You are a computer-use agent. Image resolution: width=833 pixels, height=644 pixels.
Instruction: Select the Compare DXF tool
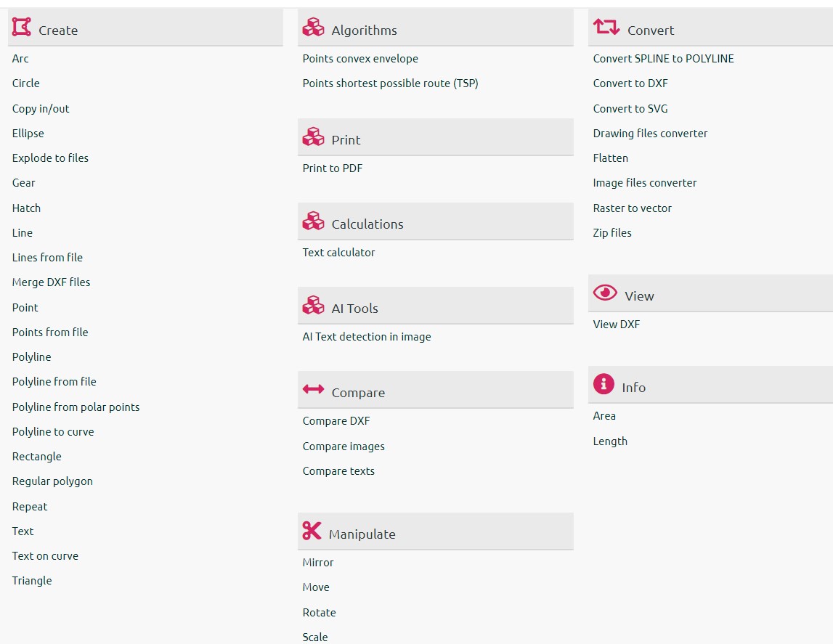tap(336, 420)
